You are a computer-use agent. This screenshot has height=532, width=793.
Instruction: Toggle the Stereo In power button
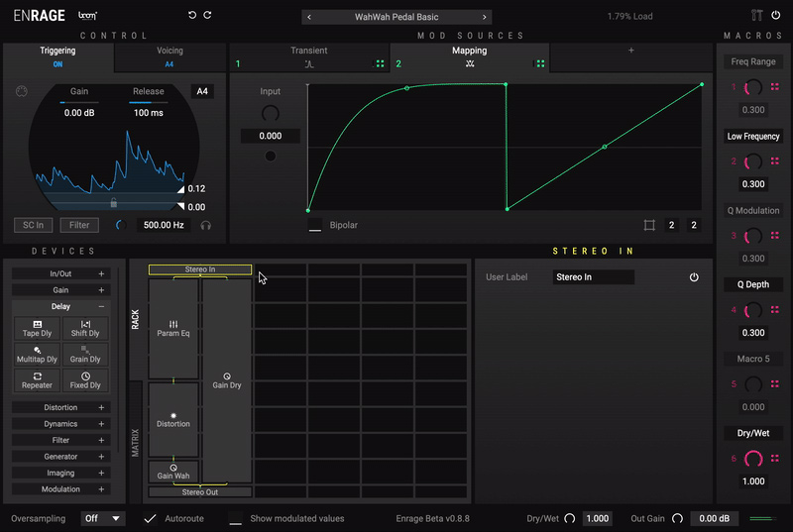pyautogui.click(x=694, y=277)
